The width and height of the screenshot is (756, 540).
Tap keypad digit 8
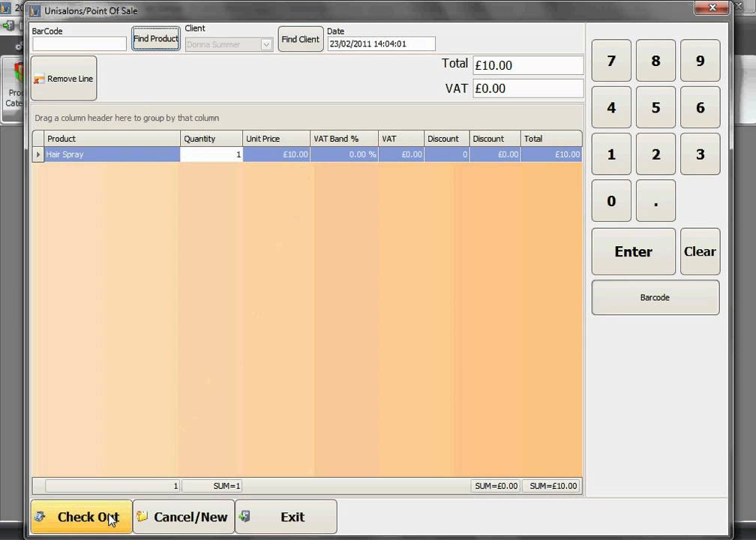(655, 61)
